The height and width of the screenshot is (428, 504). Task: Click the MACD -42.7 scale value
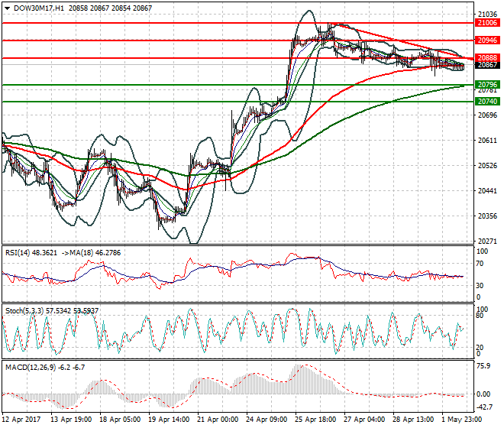[483, 407]
